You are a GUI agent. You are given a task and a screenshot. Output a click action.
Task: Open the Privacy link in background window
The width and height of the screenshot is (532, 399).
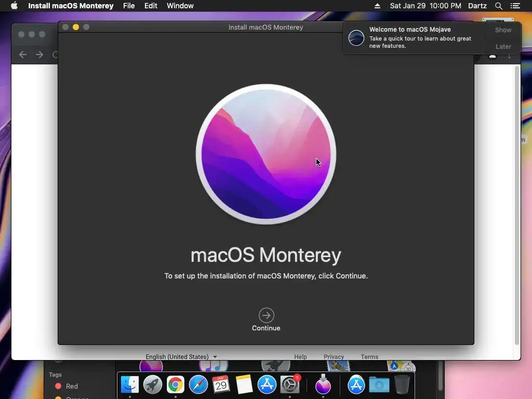point(334,356)
